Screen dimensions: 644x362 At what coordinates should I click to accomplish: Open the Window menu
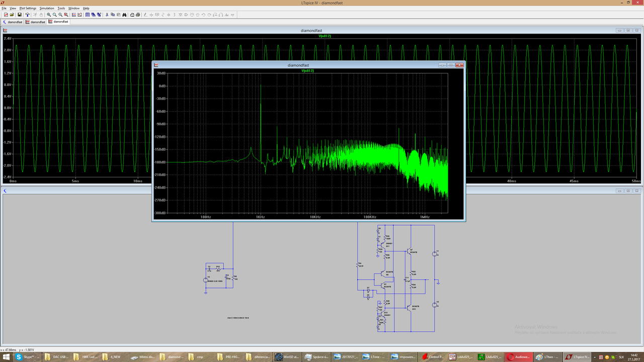coord(74,9)
